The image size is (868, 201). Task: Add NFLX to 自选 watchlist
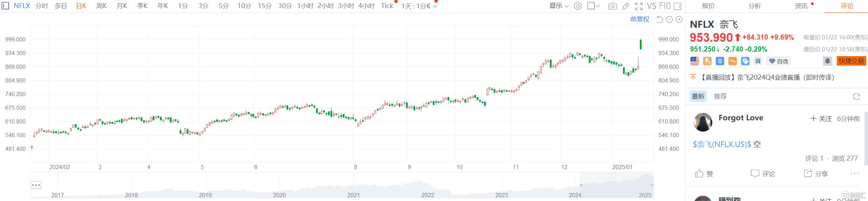(x=778, y=61)
